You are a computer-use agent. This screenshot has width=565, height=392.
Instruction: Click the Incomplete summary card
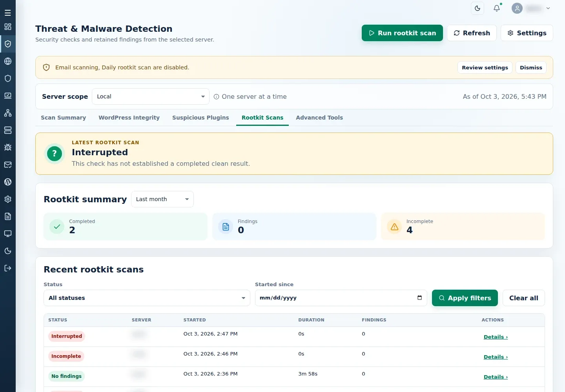463,227
